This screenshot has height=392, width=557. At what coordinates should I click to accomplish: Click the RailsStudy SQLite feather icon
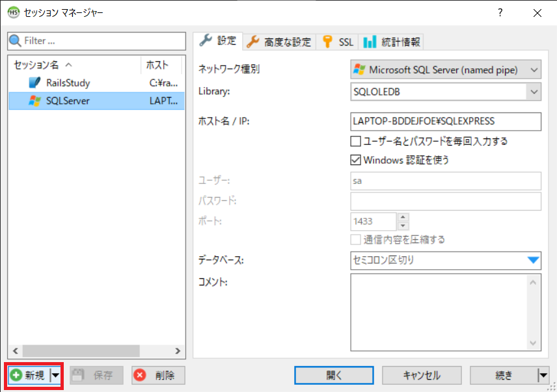[x=34, y=83]
